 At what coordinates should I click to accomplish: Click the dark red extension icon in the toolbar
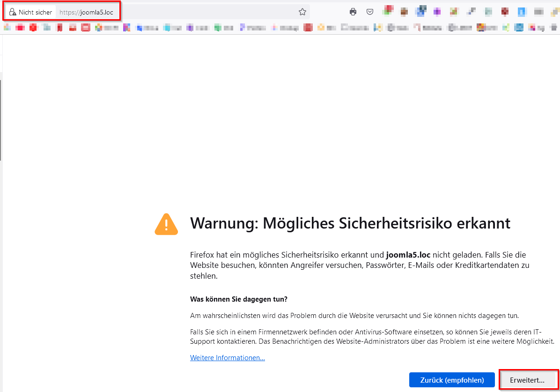click(x=505, y=12)
